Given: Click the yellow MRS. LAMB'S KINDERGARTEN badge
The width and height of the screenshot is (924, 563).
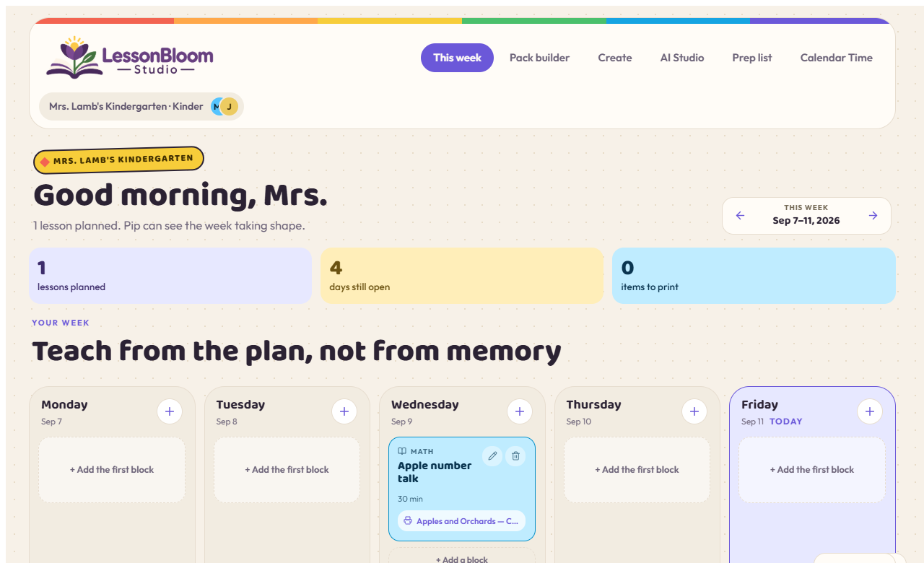Looking at the screenshot, I should 119,160.
